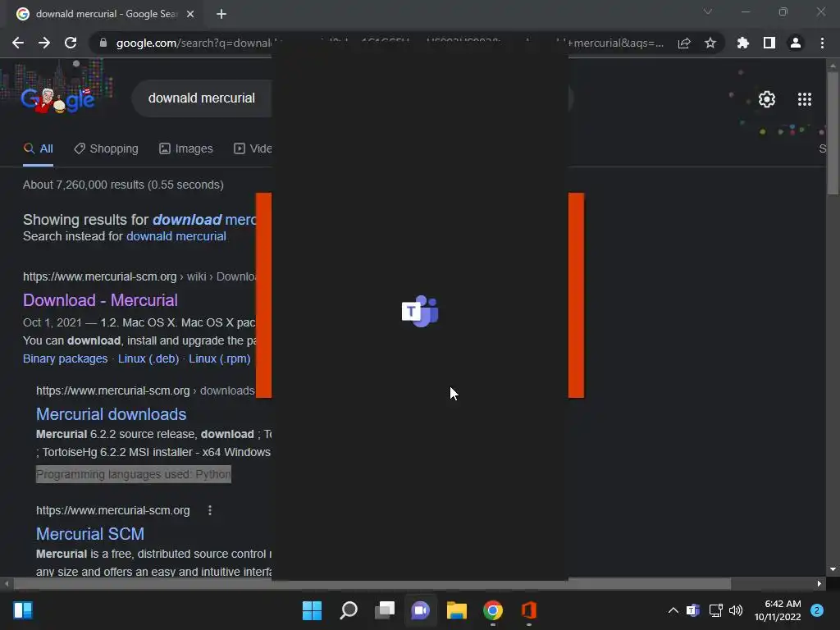The image size is (840, 630).
Task: Open Chrome profile avatar menu
Action: tap(796, 43)
